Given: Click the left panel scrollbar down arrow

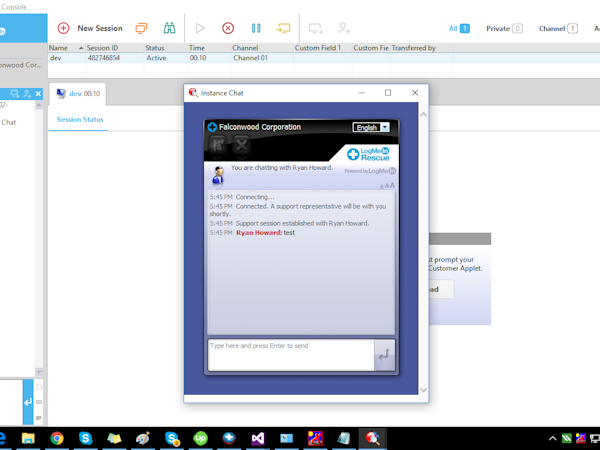Looking at the screenshot, I should click(x=39, y=372).
